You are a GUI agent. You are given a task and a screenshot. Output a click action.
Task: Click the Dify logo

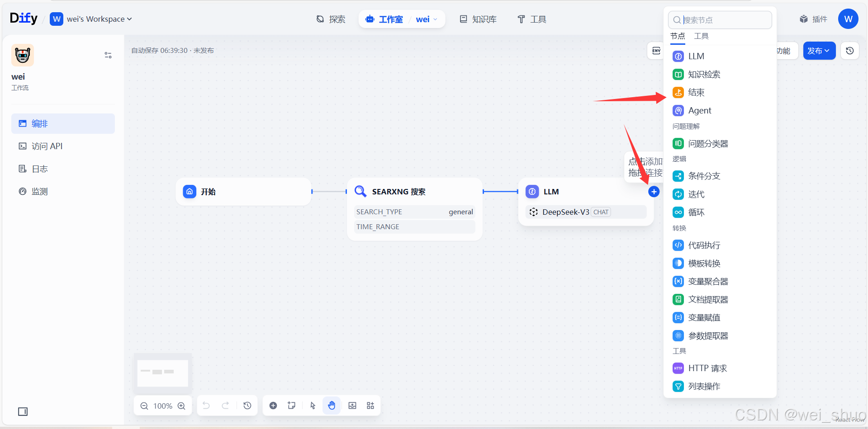(24, 18)
